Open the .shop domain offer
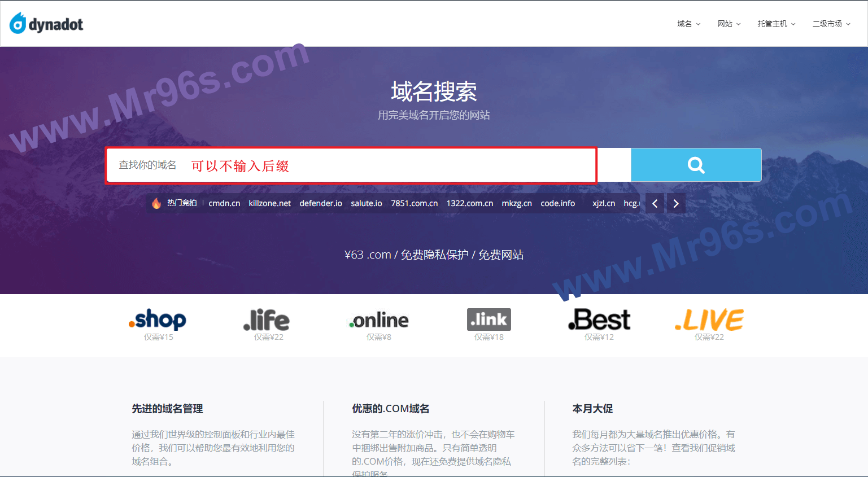Image resolution: width=868 pixels, height=477 pixels. (158, 320)
